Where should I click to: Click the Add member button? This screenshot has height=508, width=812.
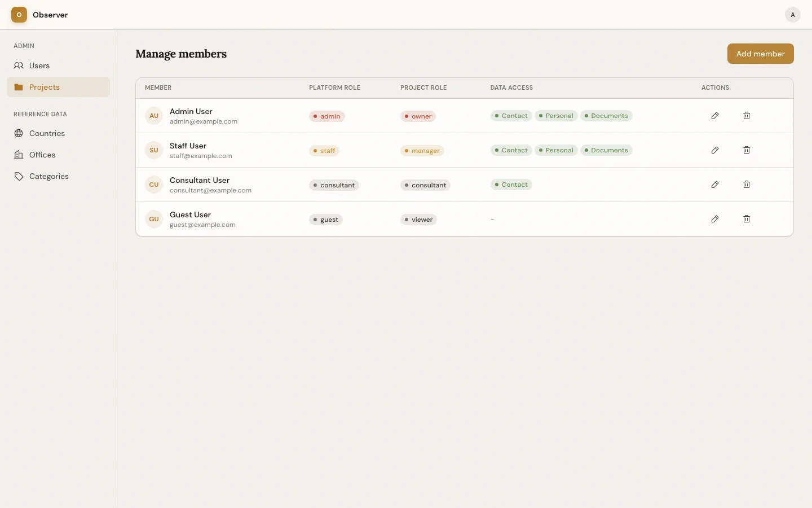(x=760, y=54)
